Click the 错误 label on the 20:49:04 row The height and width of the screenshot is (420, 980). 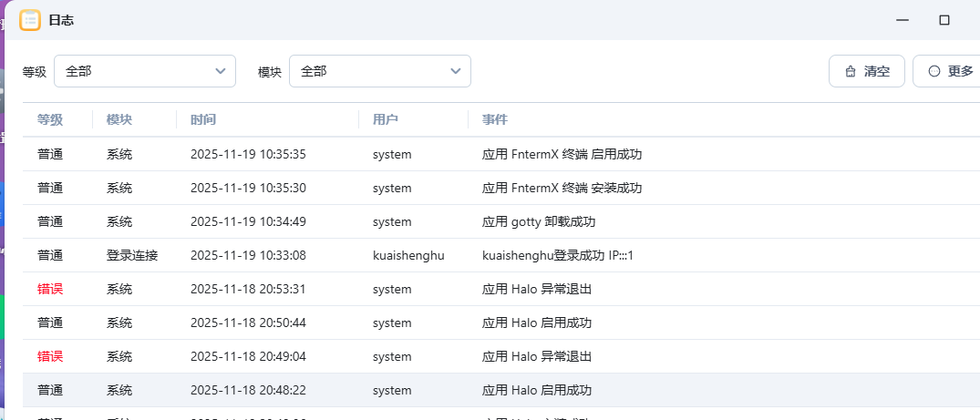[x=50, y=357]
